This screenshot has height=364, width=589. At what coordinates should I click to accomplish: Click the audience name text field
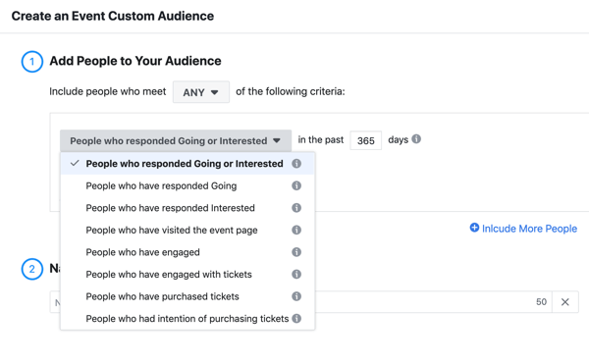pos(300,302)
